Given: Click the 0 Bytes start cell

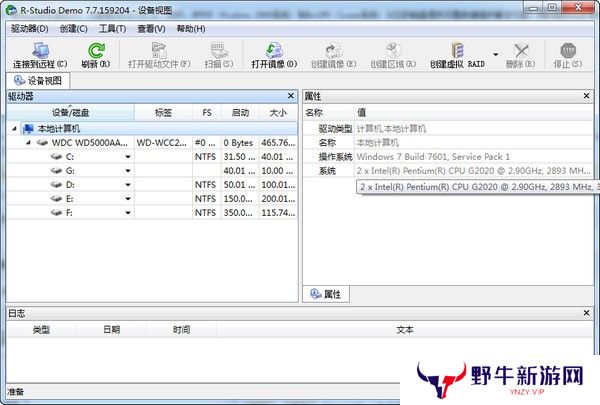Looking at the screenshot, I should pyautogui.click(x=238, y=143).
